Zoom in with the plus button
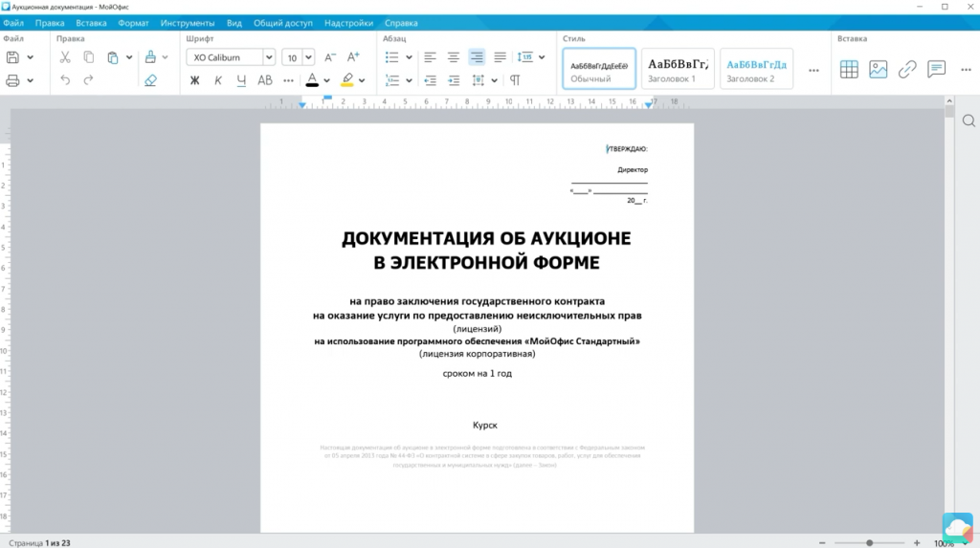980x548 pixels. (x=917, y=543)
